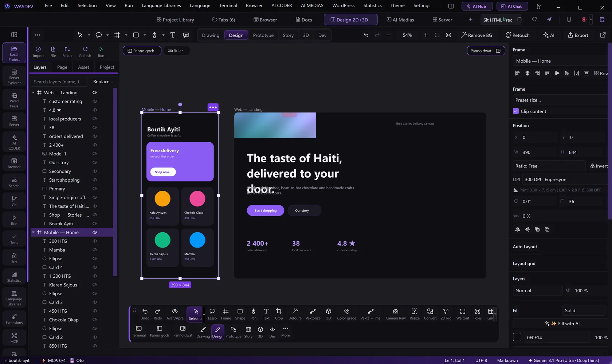Click the frame width field showing 390
Viewport: 612px width, 364px height.
pyautogui.click(x=535, y=152)
